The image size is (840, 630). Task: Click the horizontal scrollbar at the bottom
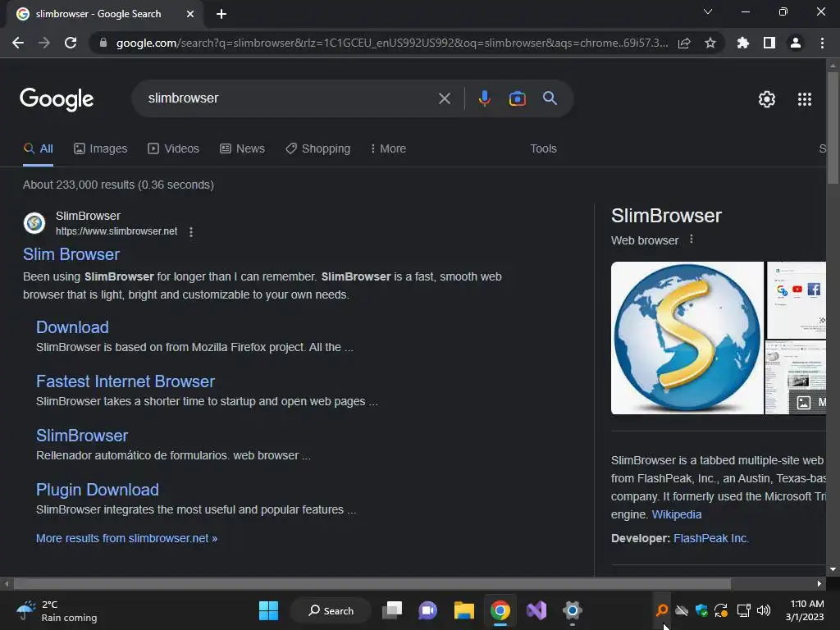tap(372, 583)
